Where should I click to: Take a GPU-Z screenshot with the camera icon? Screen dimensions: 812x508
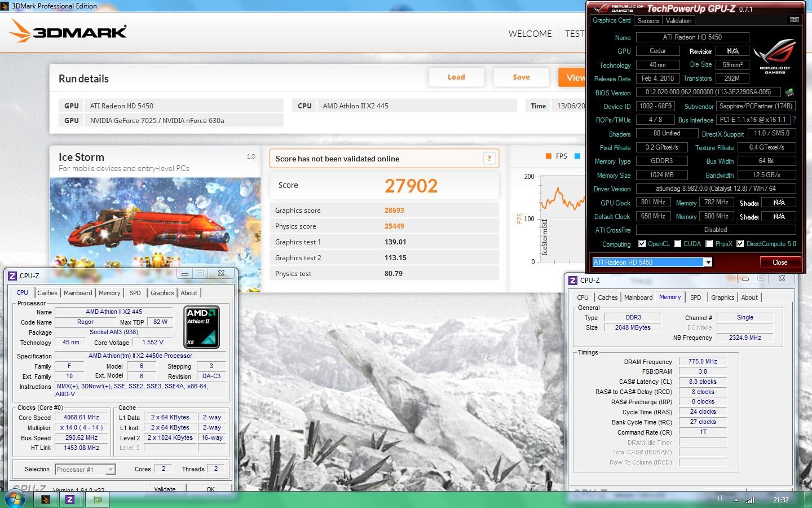coord(794,20)
